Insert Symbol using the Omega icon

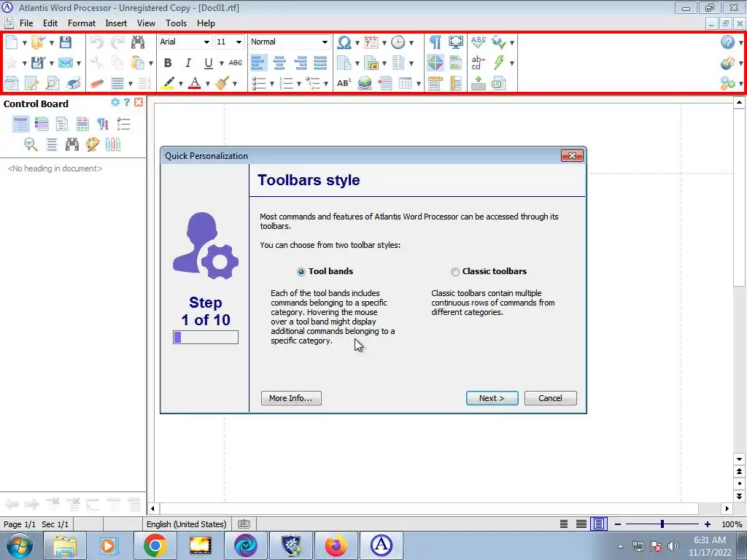click(x=344, y=42)
